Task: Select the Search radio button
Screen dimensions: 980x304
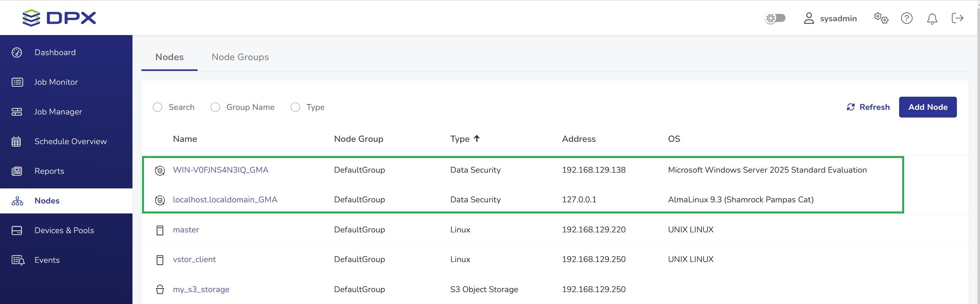Action: click(x=157, y=107)
